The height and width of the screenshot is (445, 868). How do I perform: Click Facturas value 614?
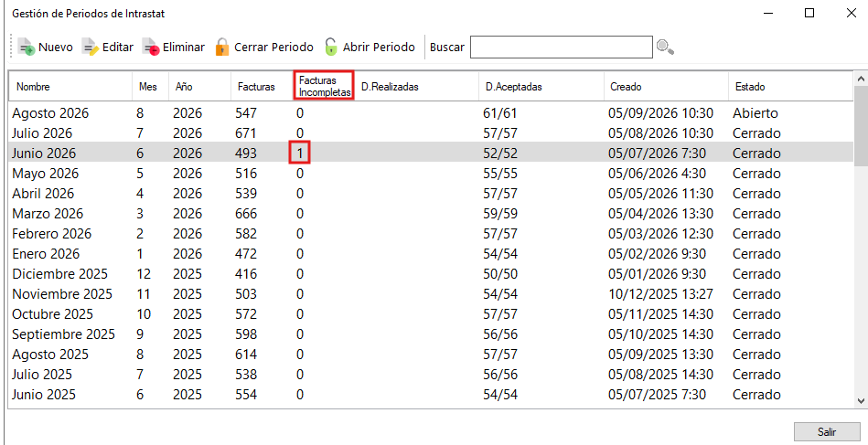[246, 355]
